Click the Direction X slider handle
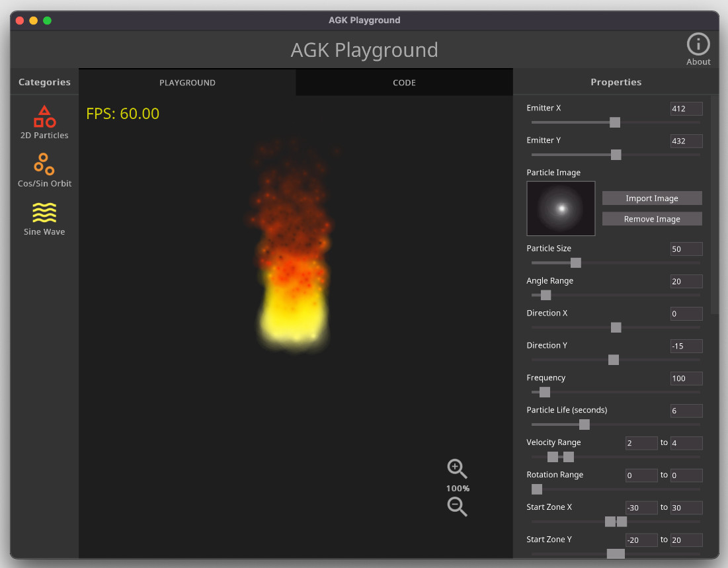 click(x=616, y=327)
